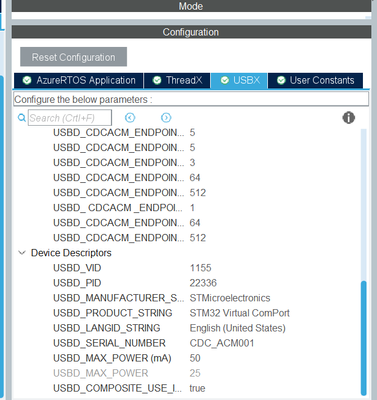Click the search magnifier icon
Viewport: 377px width, 400px height.
(x=22, y=118)
